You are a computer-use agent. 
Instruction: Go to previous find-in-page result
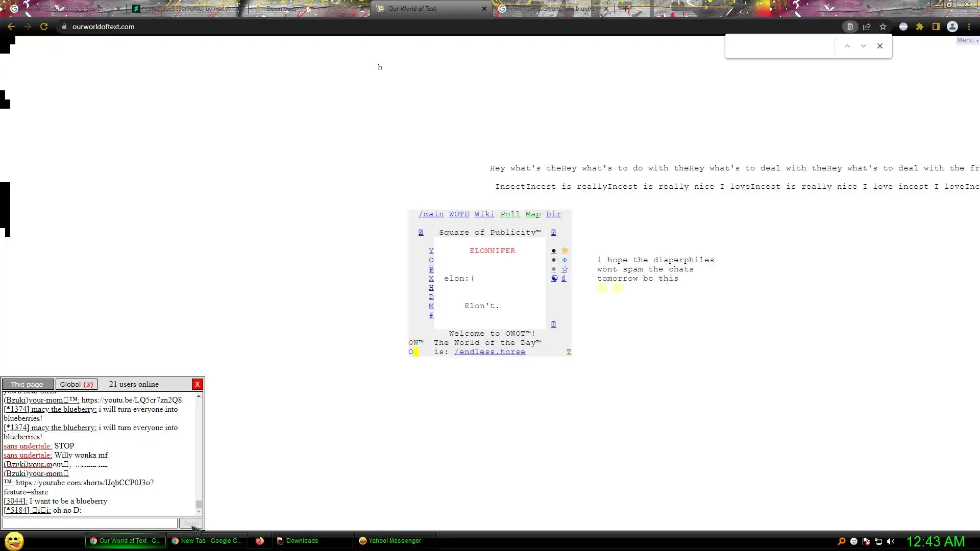coord(847,46)
